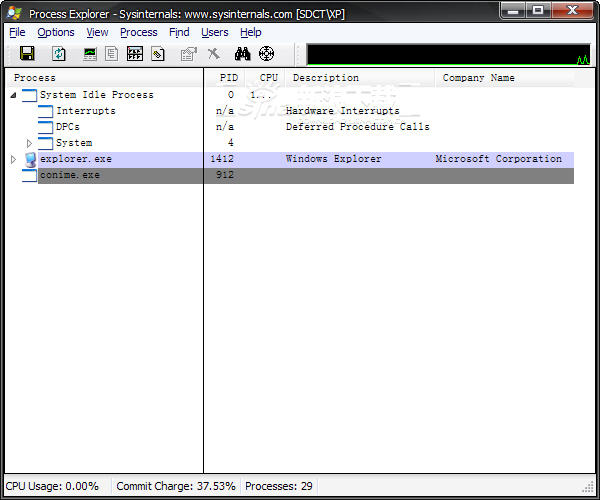Open the Process menu
600x500 pixels.
pyautogui.click(x=139, y=33)
